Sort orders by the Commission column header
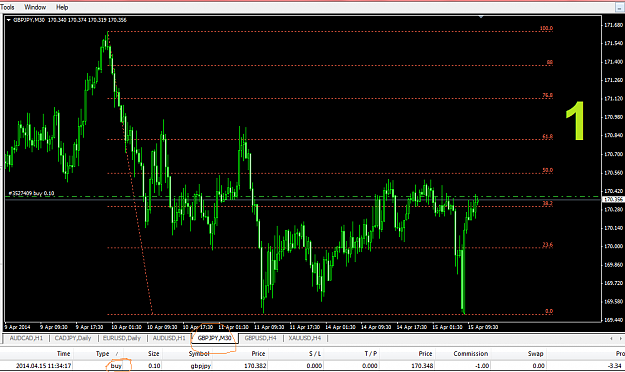625x372 pixels. pyautogui.click(x=470, y=354)
